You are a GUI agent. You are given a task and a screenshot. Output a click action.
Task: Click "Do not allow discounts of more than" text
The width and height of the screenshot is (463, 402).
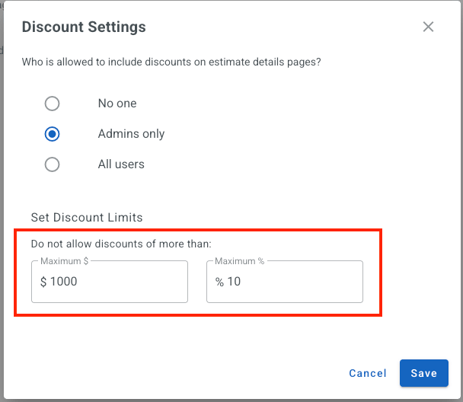coord(121,244)
